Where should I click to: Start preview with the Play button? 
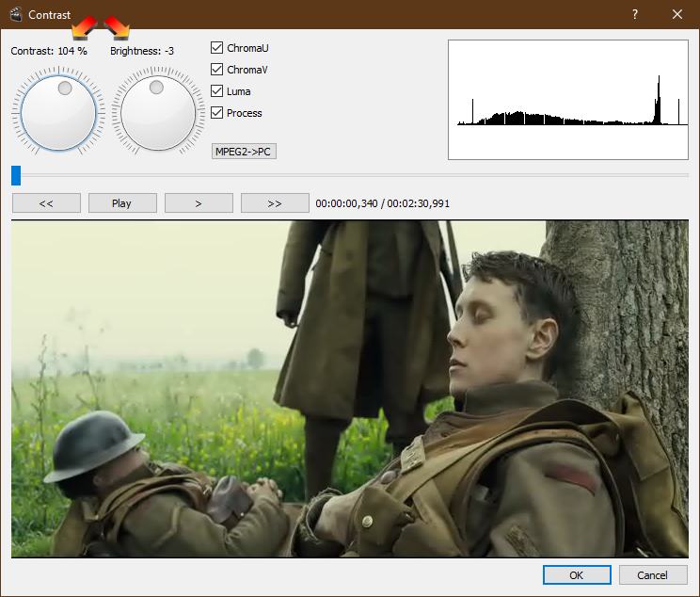point(122,203)
